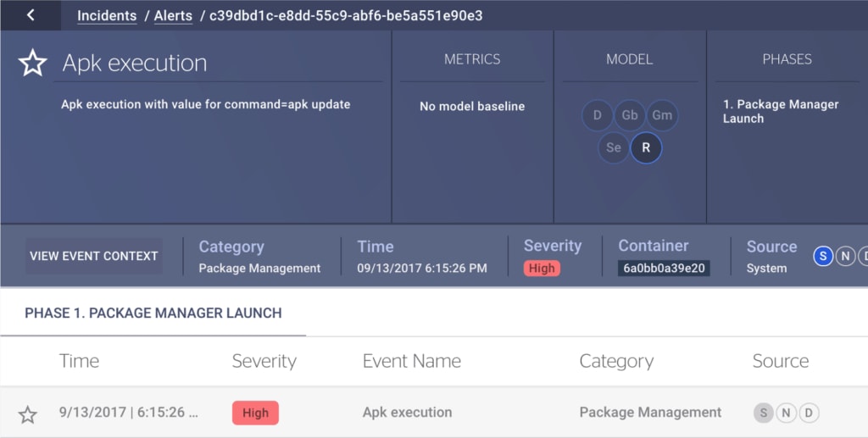Image resolution: width=868 pixels, height=438 pixels.
Task: Toggle the D source badge in event row
Action: (810, 413)
